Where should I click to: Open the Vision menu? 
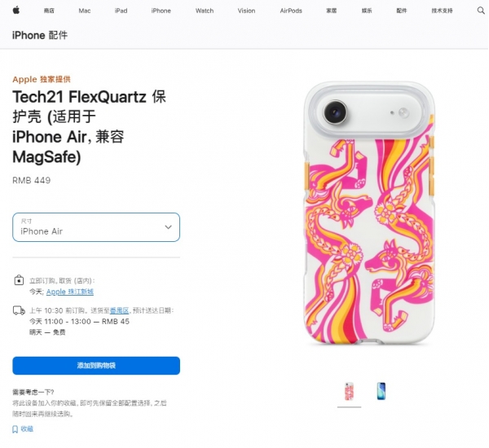246,11
